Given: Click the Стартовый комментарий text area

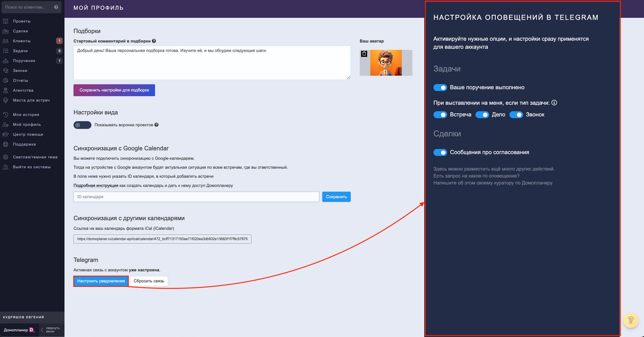Looking at the screenshot, I should coord(212,63).
